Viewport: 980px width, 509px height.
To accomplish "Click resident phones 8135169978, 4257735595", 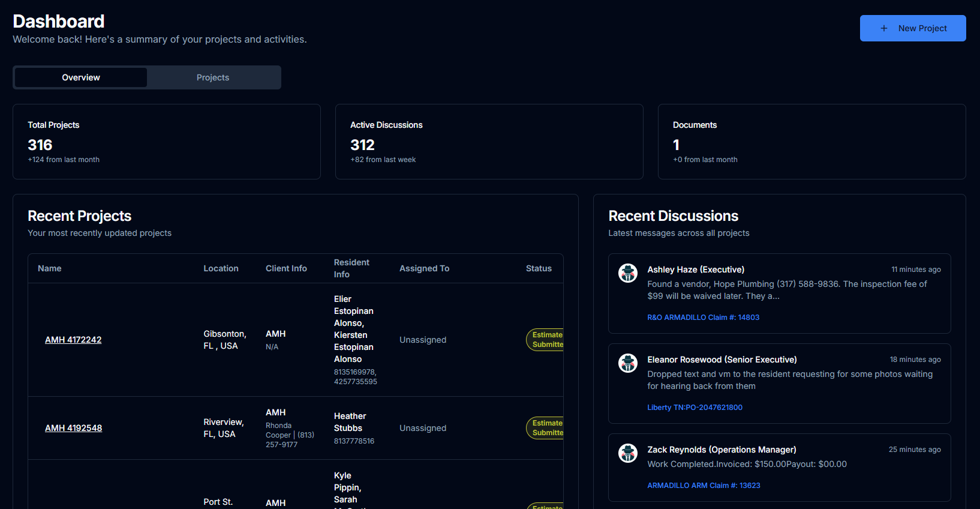I will pyautogui.click(x=356, y=377).
